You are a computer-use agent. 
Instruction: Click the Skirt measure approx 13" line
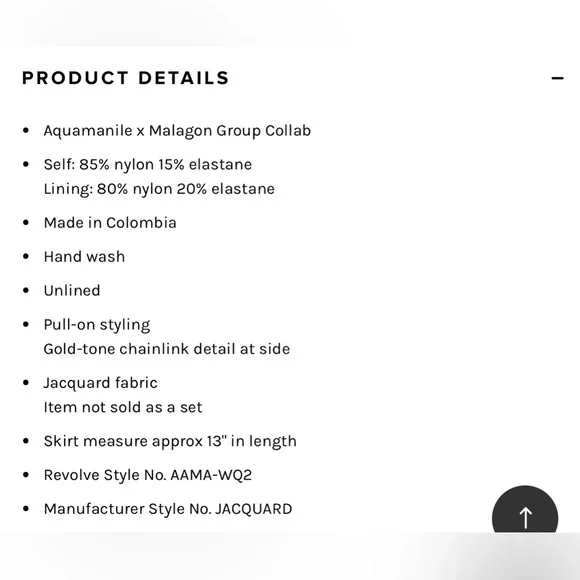(170, 441)
